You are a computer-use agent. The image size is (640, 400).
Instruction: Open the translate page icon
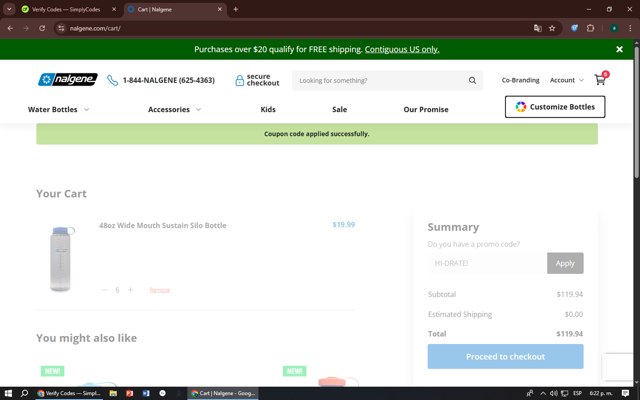coord(538,28)
